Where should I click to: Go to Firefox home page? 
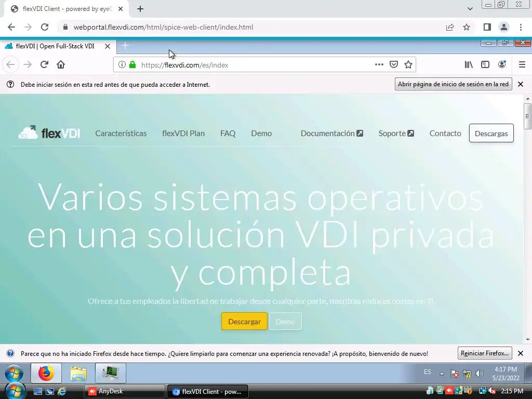coord(61,64)
